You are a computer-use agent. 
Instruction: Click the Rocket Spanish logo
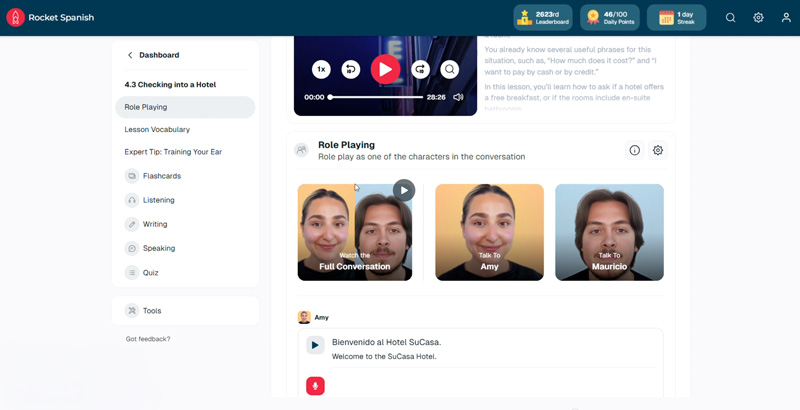(x=50, y=17)
